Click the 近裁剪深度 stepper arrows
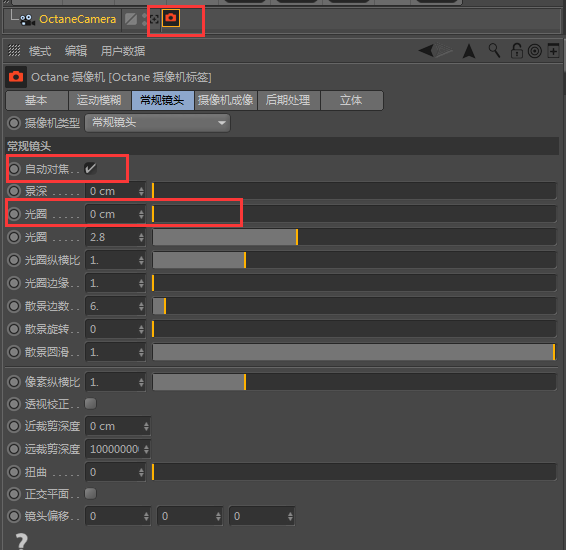This screenshot has width=566, height=550. pos(146,426)
